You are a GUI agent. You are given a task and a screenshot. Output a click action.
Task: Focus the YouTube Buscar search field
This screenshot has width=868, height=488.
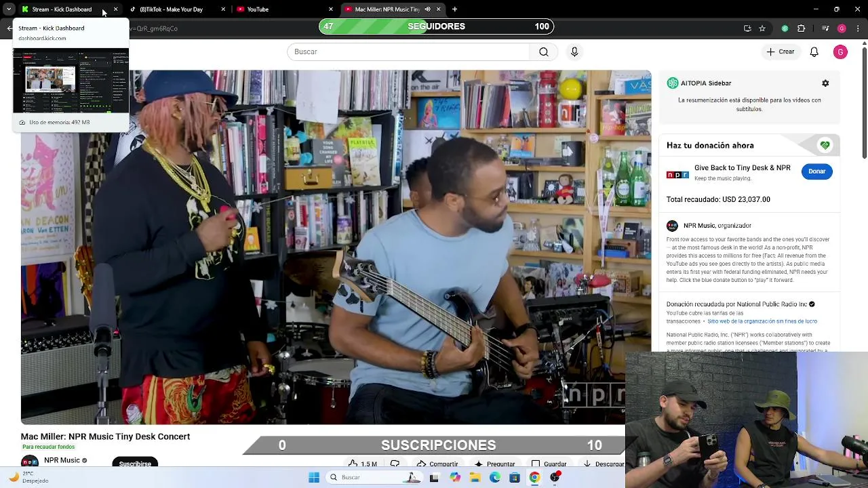[408, 52]
